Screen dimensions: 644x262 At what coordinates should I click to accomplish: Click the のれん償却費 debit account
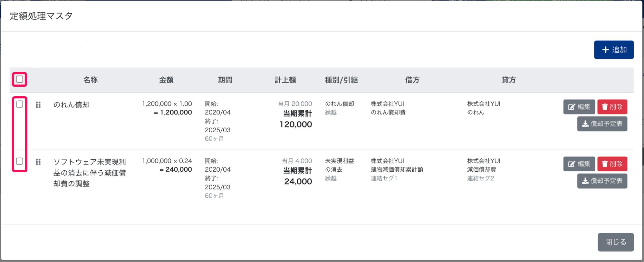tap(388, 113)
